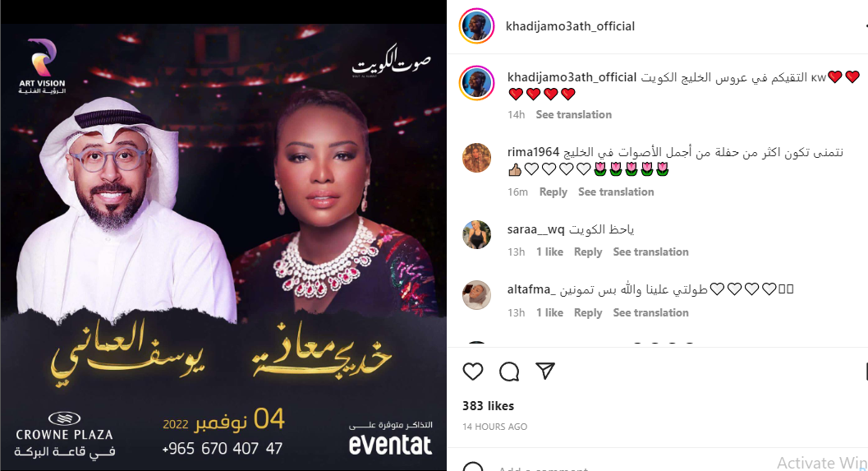View the 383 likes list
Image resolution: width=868 pixels, height=471 pixels.
pos(489,405)
